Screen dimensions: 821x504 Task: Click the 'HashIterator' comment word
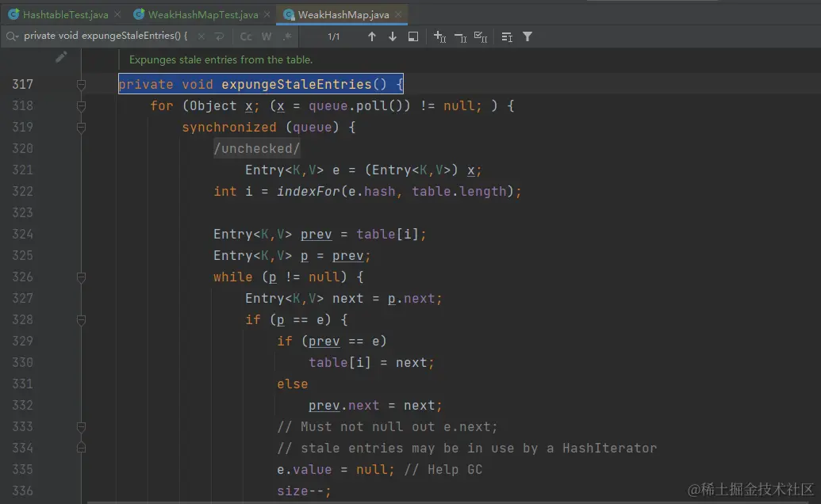pyautogui.click(x=609, y=448)
